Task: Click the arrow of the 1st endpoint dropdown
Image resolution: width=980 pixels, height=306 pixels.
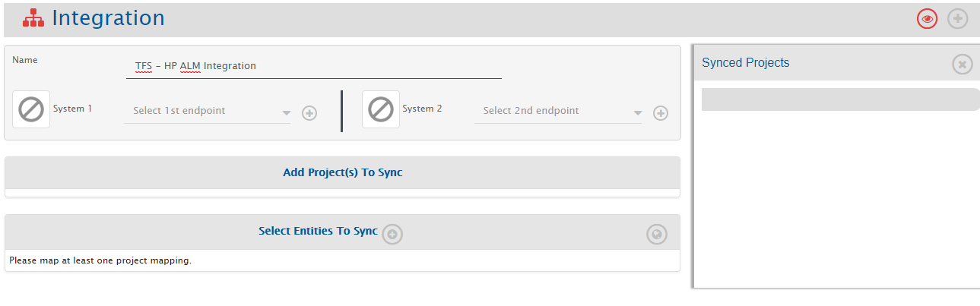Action: point(287,113)
